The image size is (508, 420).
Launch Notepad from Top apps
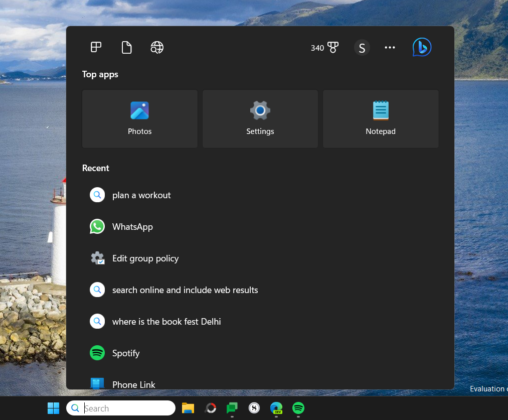tap(380, 118)
